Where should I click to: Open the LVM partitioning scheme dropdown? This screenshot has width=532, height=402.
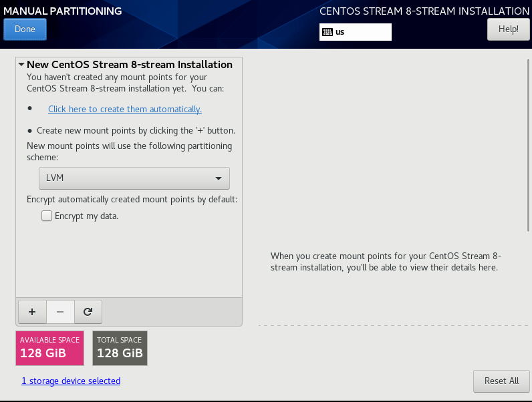point(134,178)
